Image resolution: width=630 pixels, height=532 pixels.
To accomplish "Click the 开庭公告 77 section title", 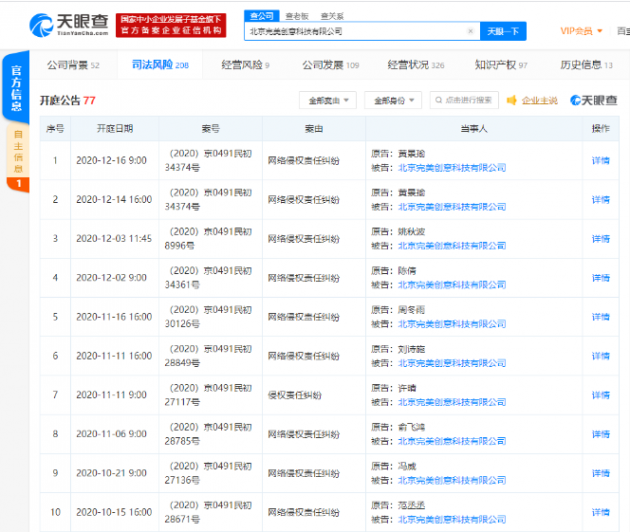I will pos(68,100).
